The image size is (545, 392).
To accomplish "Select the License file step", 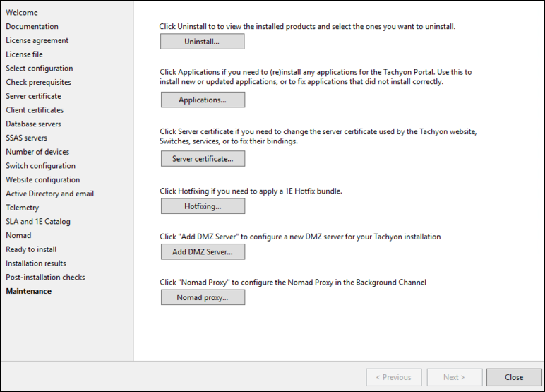I will pos(24,54).
